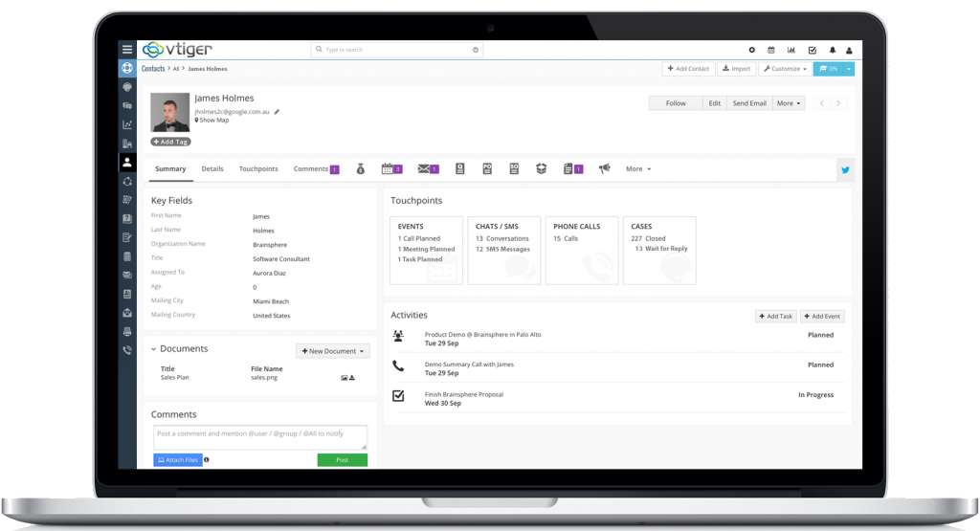Click the Add Tag button

pos(170,142)
